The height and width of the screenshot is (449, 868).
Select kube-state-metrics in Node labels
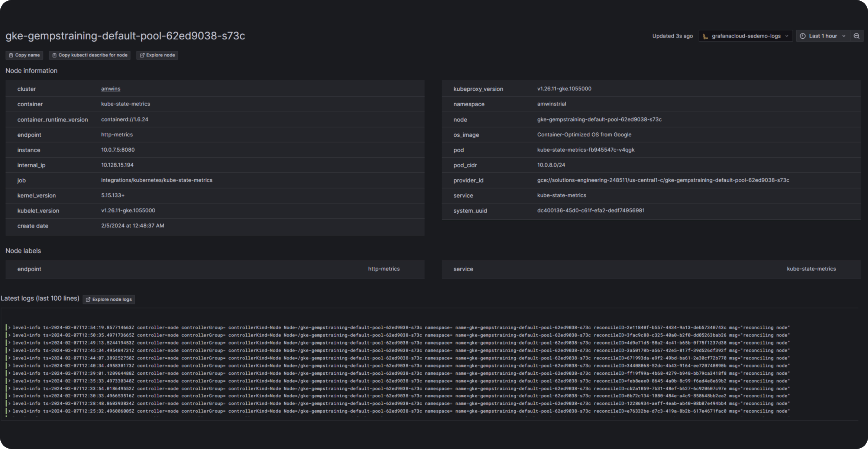(811, 269)
